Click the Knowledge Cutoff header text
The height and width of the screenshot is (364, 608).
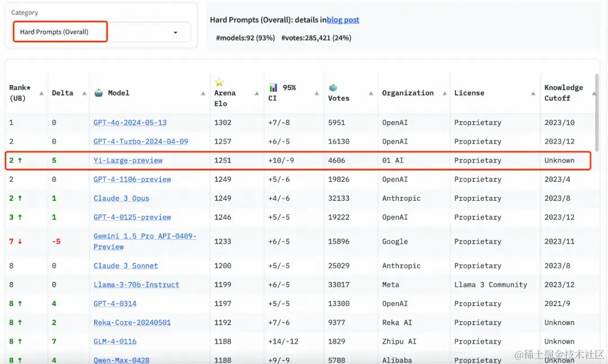(564, 93)
